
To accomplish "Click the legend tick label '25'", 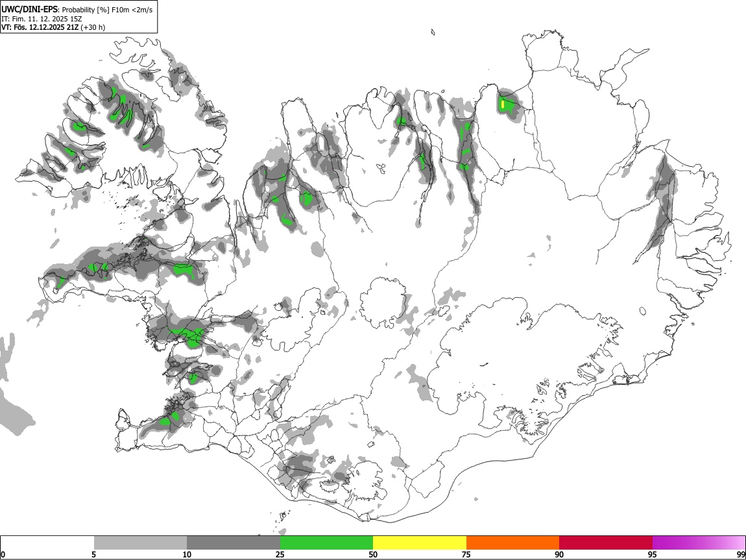I will point(280,554).
